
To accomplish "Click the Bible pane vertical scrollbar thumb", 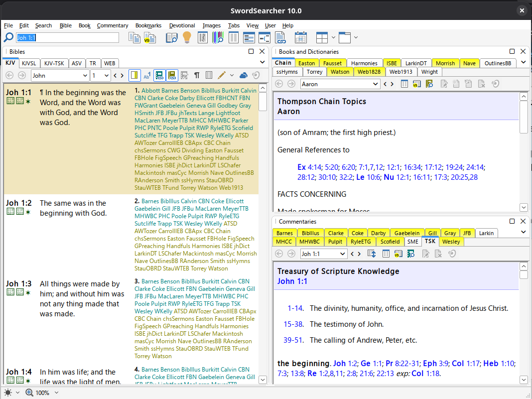I will point(263,102).
